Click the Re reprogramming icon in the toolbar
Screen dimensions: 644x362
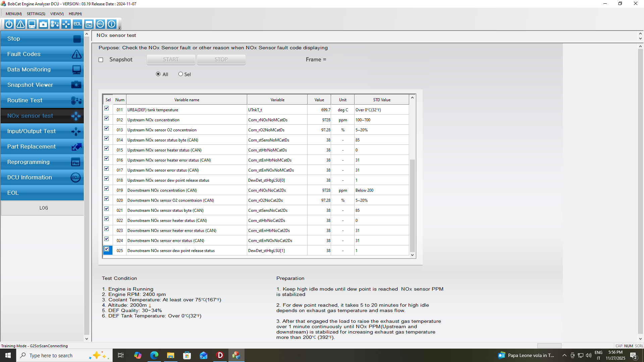point(89,24)
